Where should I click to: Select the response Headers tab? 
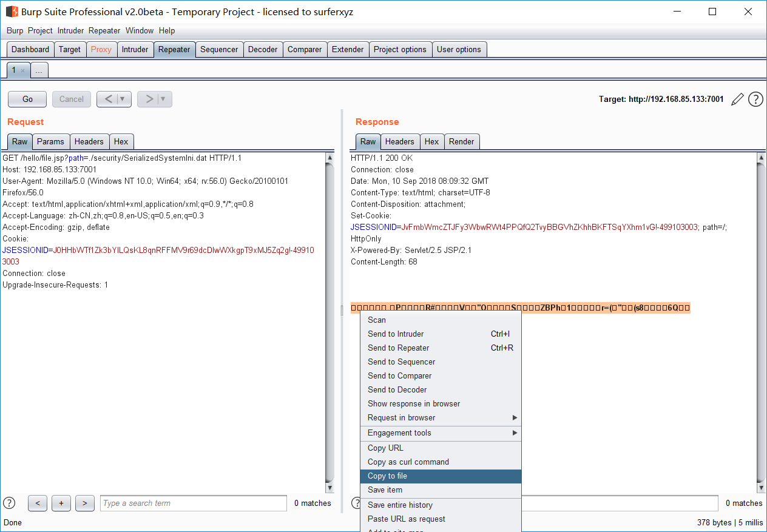400,141
